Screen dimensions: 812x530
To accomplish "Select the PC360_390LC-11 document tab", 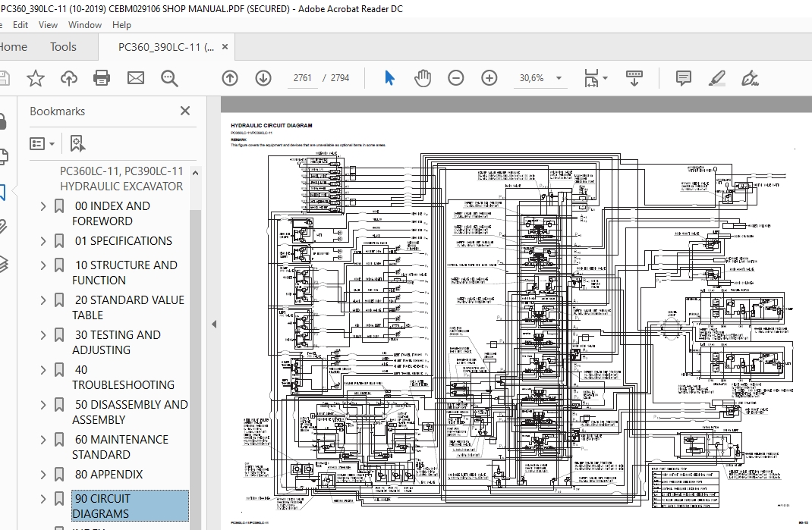I will tap(165, 47).
